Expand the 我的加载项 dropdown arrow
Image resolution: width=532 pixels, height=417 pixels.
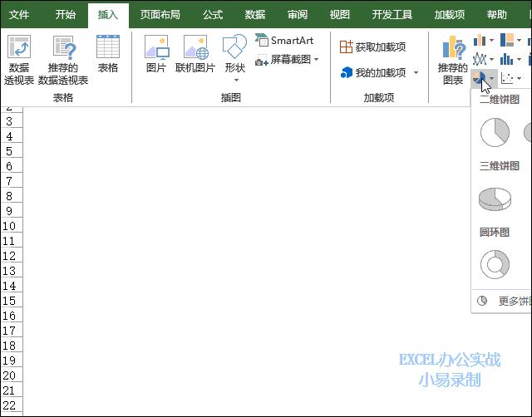coord(416,72)
